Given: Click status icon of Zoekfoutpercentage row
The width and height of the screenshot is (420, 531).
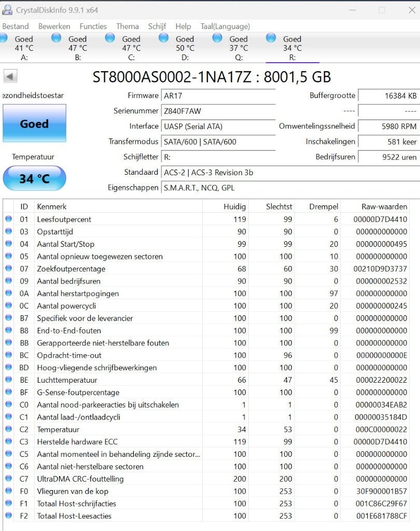Looking at the screenshot, I should 8,268.
